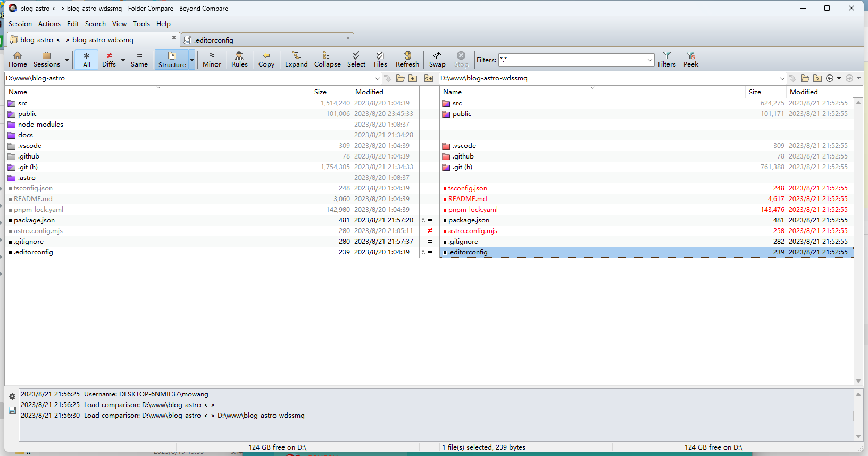Toggle the All display filter

point(87,60)
